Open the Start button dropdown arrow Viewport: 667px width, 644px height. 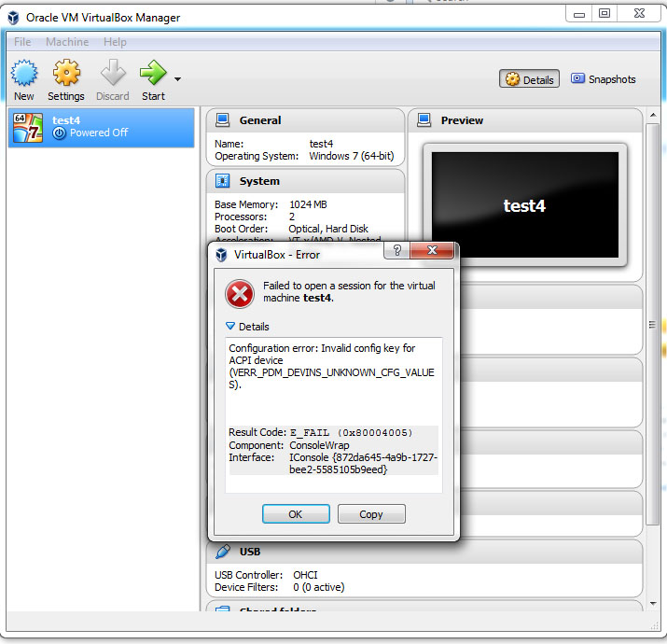tap(177, 78)
